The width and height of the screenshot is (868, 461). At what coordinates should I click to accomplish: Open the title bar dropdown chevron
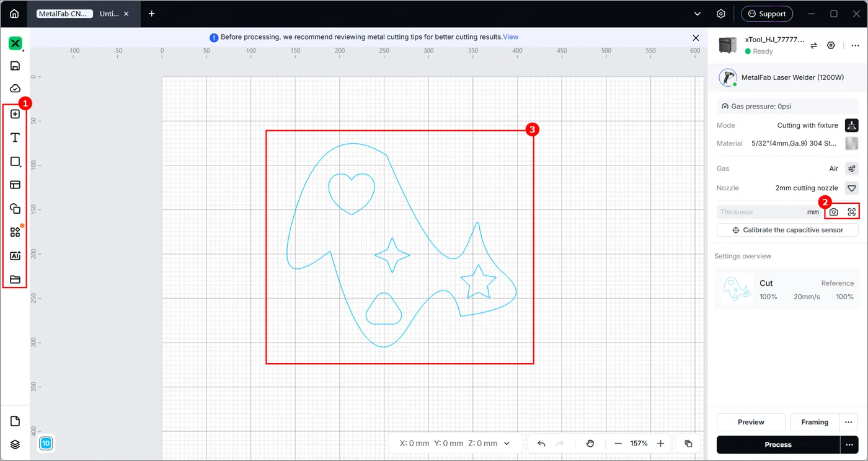pos(697,14)
